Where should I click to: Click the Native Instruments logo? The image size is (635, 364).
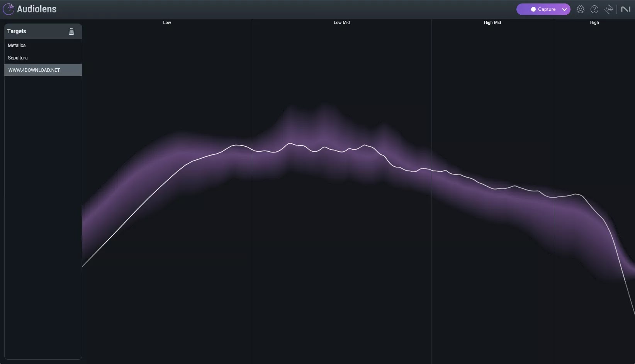(x=625, y=9)
